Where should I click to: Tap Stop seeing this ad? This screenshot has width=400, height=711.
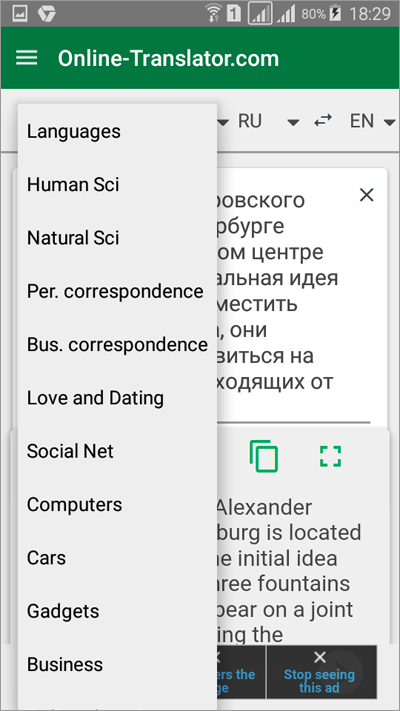319,681
